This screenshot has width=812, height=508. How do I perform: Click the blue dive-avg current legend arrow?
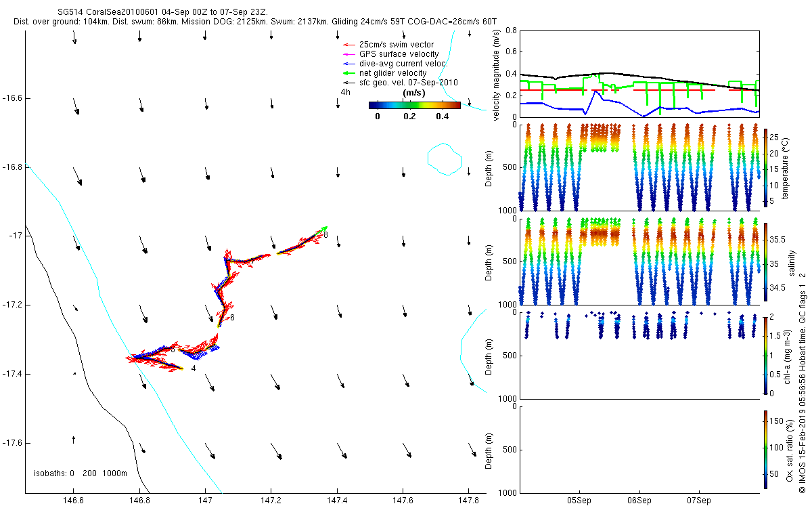click(348, 64)
